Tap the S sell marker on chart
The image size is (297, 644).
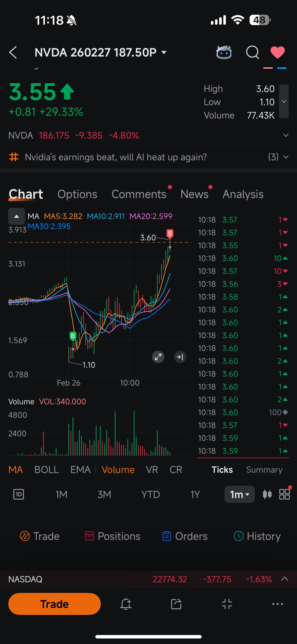click(170, 234)
